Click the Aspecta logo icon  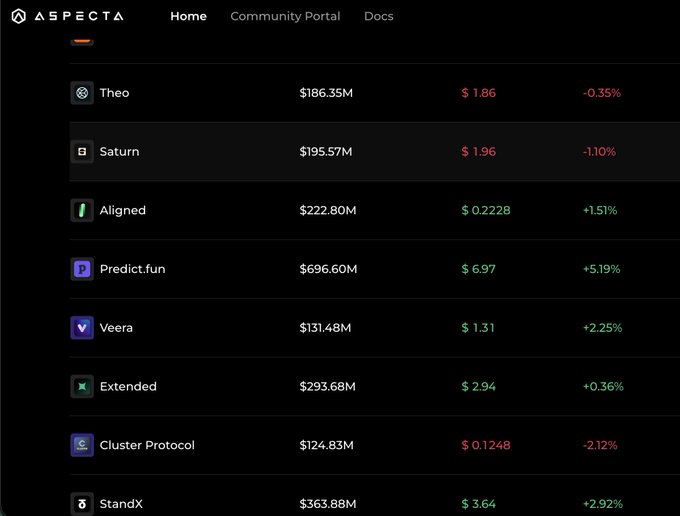(18, 16)
